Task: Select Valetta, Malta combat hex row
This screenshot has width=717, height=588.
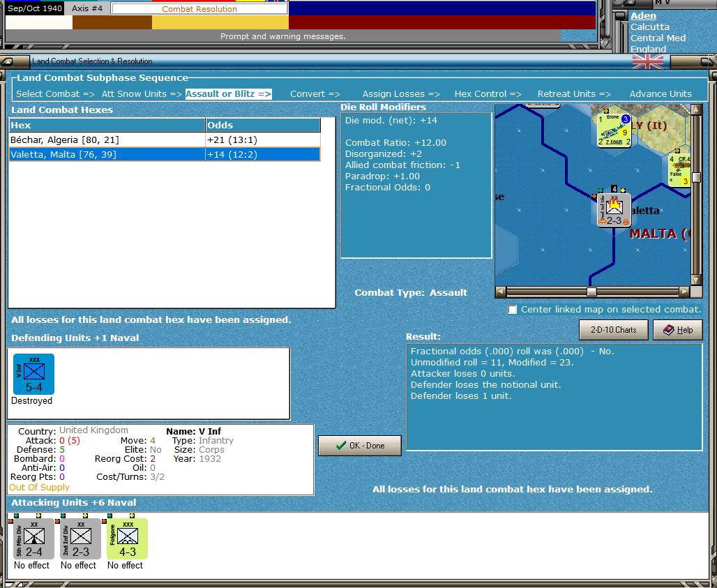Action: [165, 155]
